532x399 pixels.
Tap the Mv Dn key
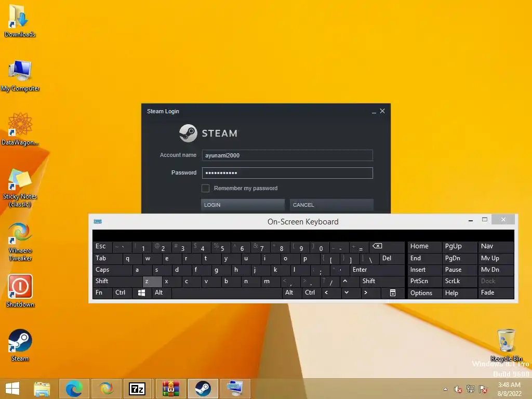tap(496, 270)
